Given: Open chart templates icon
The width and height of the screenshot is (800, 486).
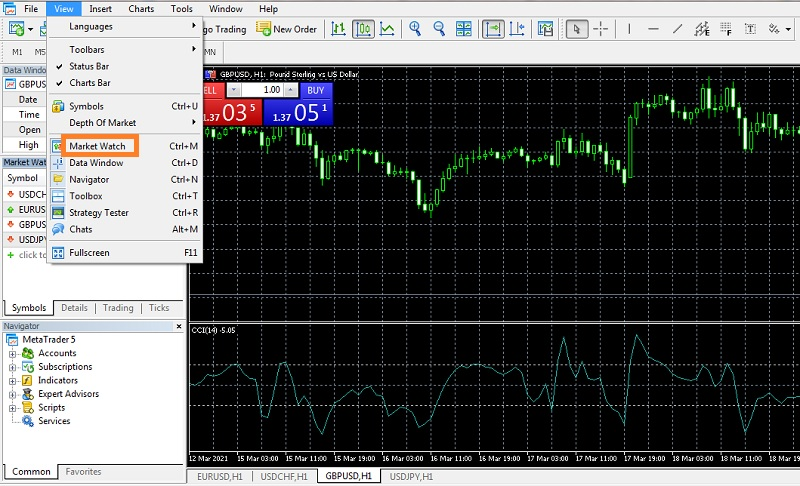Looking at the screenshot, I should 545,29.
